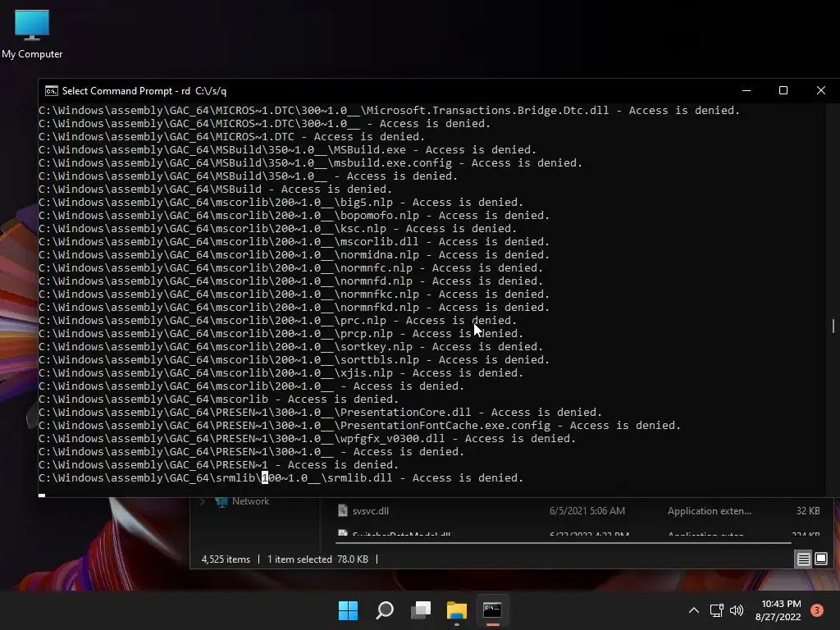Select svsvc.dll file in Explorer
The width and height of the screenshot is (840, 630).
[x=371, y=511]
